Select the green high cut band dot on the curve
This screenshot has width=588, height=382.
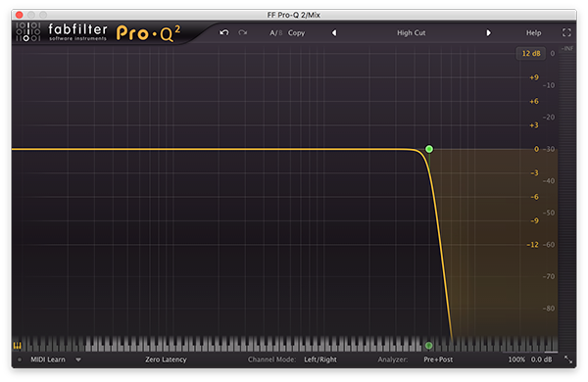point(429,149)
